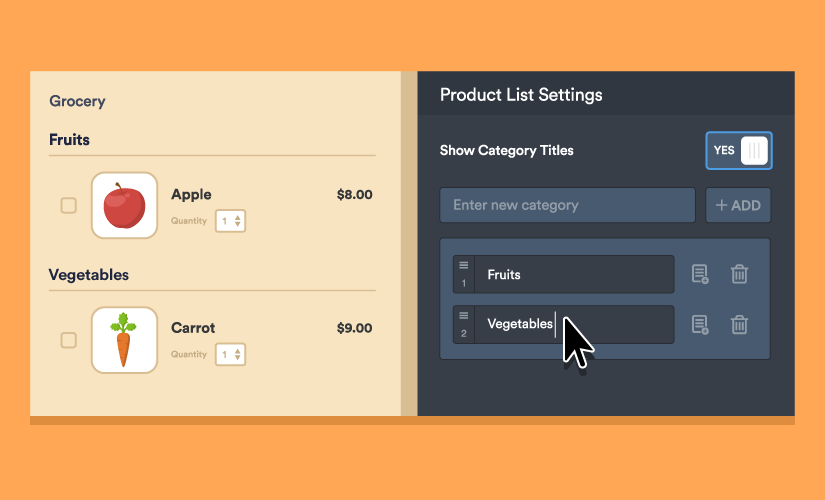Viewport: 825px width, 500px height.
Task: Click the Carrot product image
Action: click(x=124, y=340)
